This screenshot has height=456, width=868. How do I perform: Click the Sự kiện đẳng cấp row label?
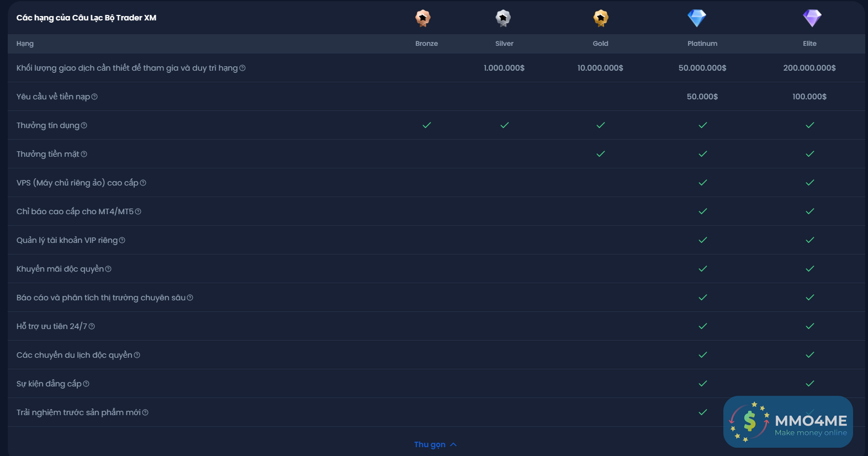point(49,384)
